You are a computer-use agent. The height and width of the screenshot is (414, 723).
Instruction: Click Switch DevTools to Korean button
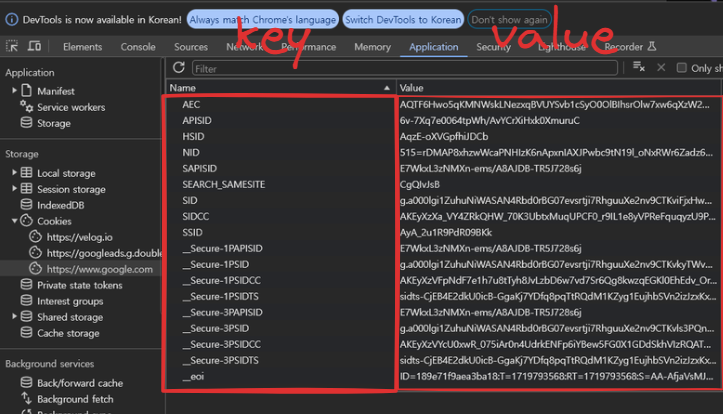click(403, 19)
